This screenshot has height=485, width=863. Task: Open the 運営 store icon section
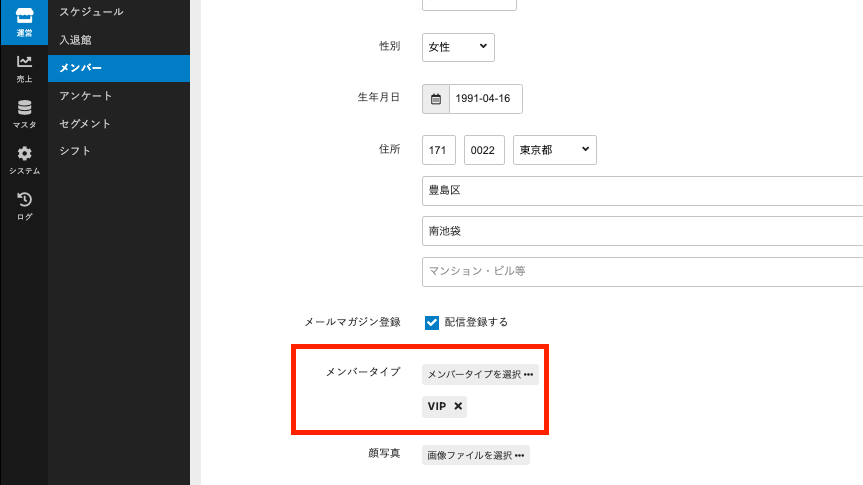point(24,22)
